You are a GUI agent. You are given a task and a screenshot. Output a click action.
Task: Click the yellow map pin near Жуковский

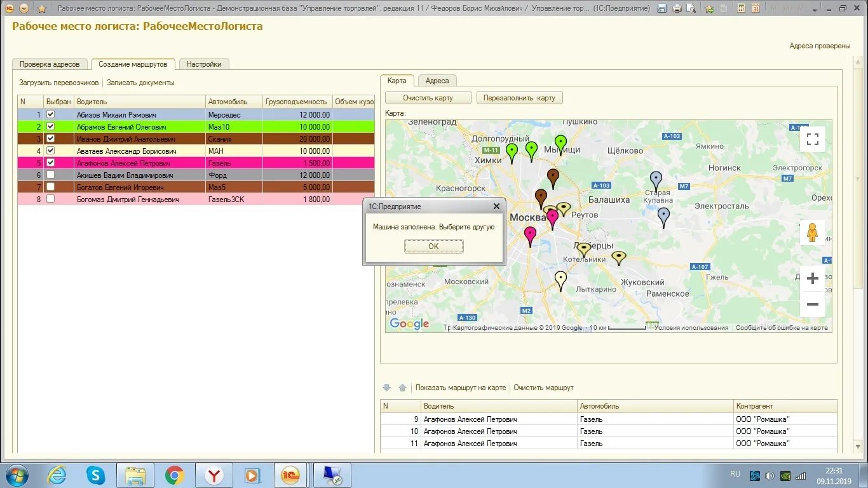618,258
